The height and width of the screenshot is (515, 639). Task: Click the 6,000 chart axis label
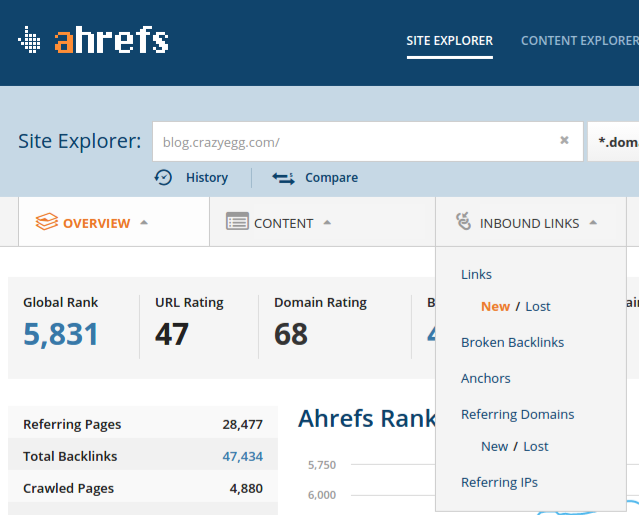coord(322,495)
